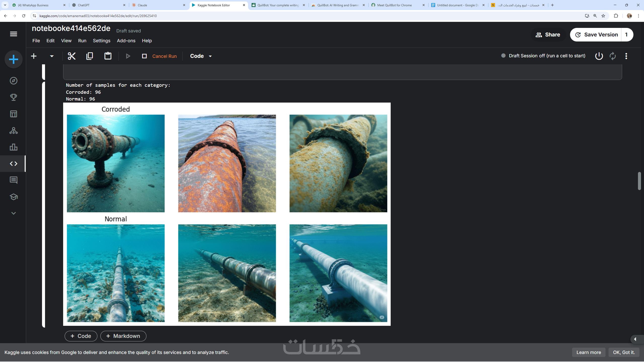Click the vertical page scrollbar thumb
This screenshot has height=362, width=644.
(x=639, y=181)
